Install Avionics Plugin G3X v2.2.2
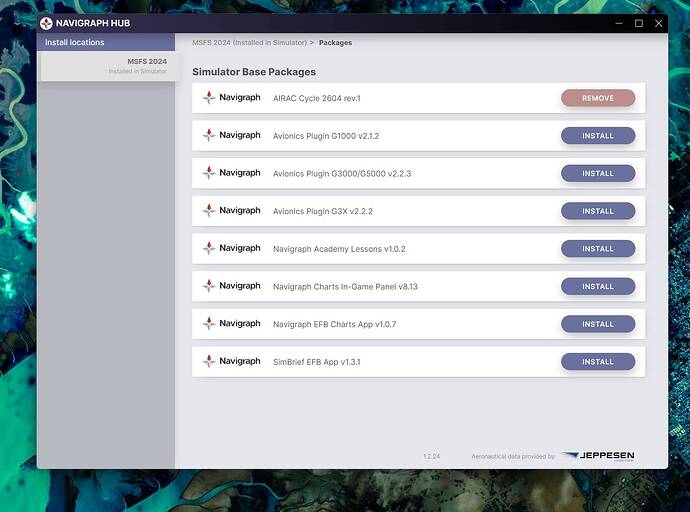The height and width of the screenshot is (512, 690). pyautogui.click(x=598, y=211)
